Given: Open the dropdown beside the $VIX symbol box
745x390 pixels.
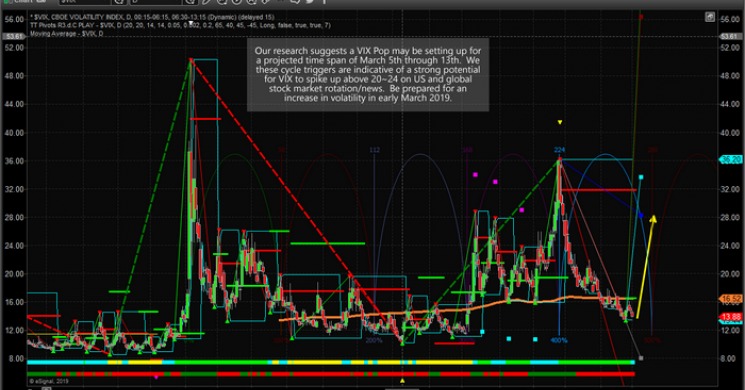Looking at the screenshot, I should [119, 2].
